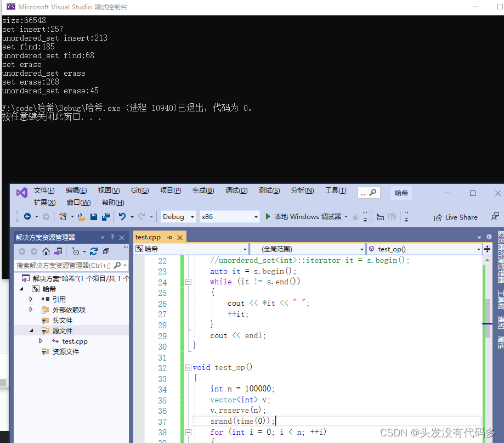Save the file with the single floppy icon
The width and height of the screenshot is (504, 443).
click(94, 217)
